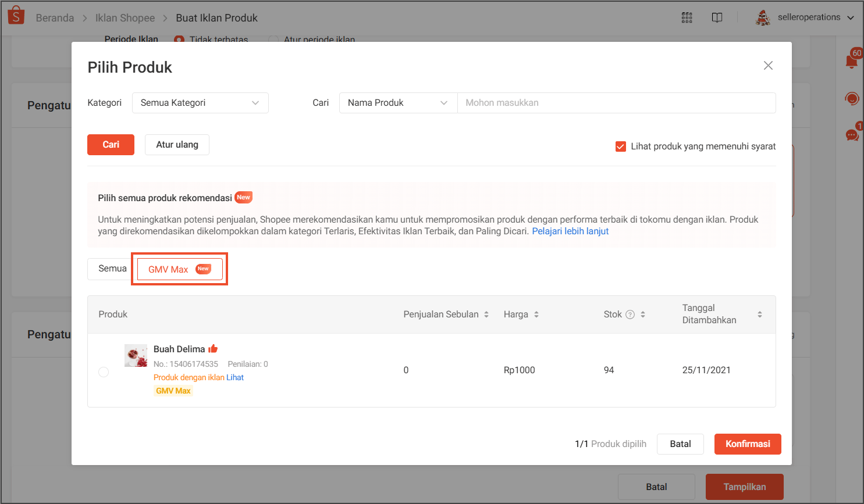Open the Nama Produk search type dropdown
The height and width of the screenshot is (504, 864).
click(398, 102)
